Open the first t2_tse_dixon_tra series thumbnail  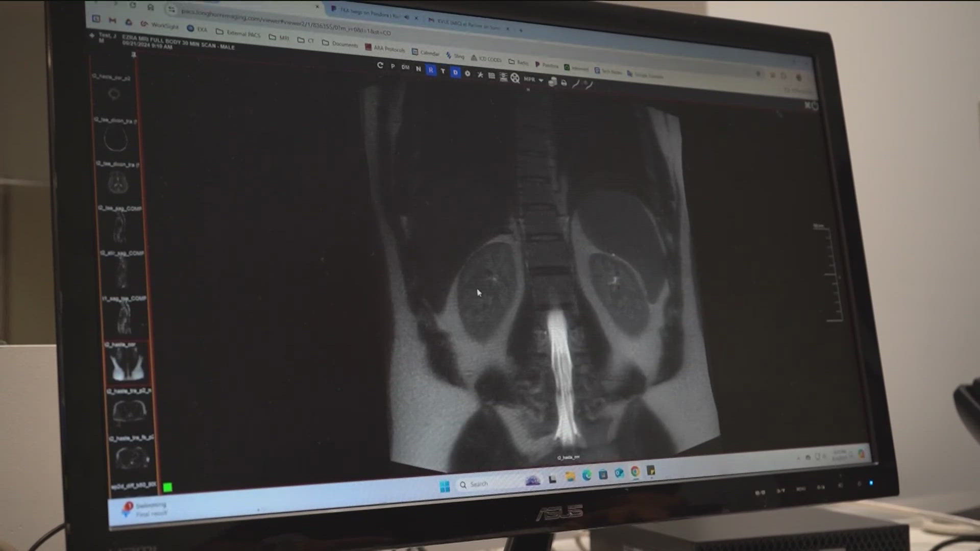click(x=115, y=135)
